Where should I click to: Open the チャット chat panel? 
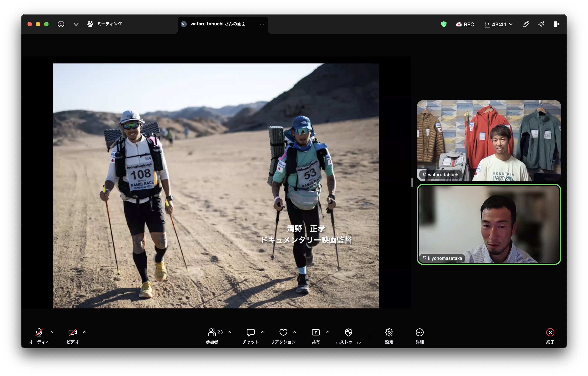pyautogui.click(x=250, y=336)
